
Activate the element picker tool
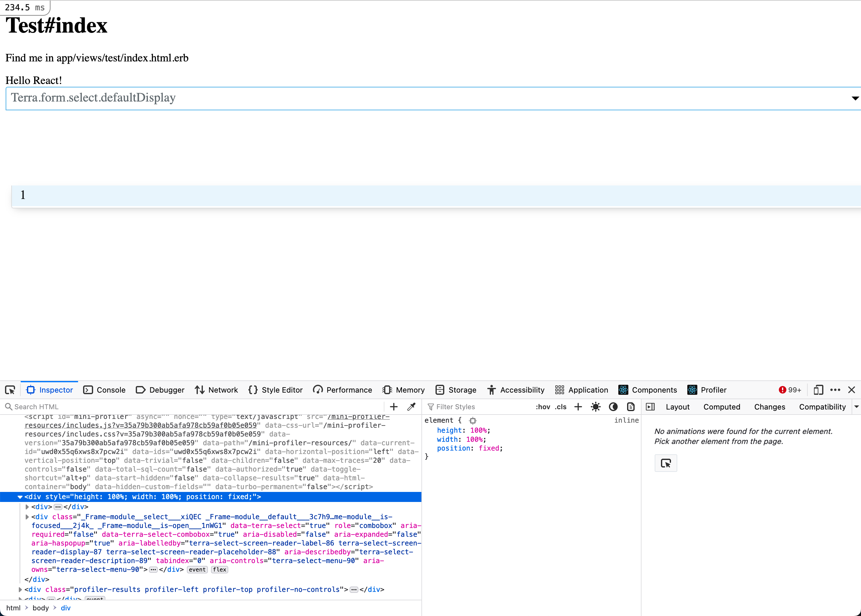[9, 390]
